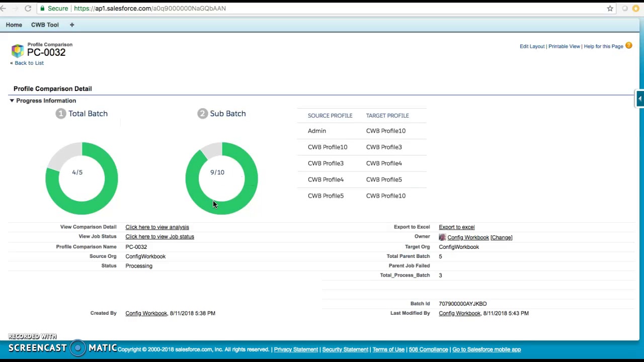This screenshot has width=644, height=362.
Task: Click Batch Id value 707900000AYJKBD
Action: point(462,304)
